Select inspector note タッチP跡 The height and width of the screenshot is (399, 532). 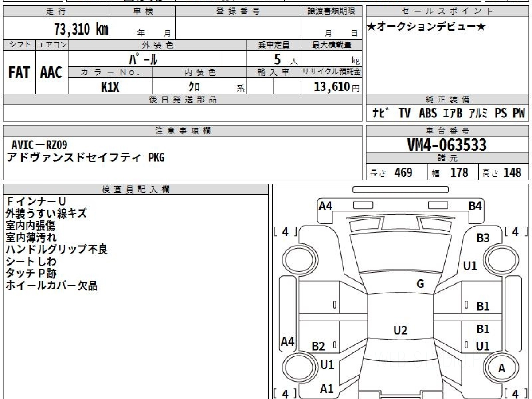[x=31, y=273]
